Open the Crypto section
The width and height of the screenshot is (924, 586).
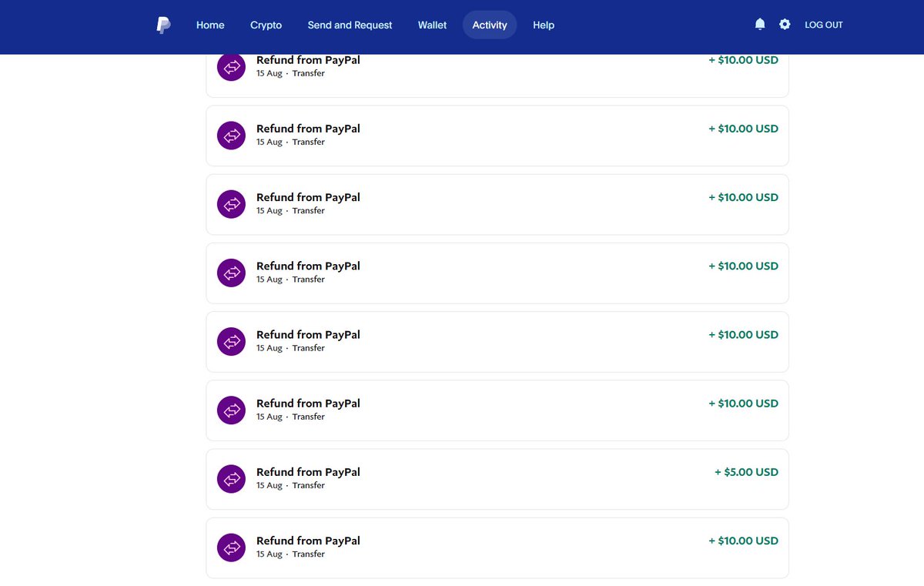[266, 25]
